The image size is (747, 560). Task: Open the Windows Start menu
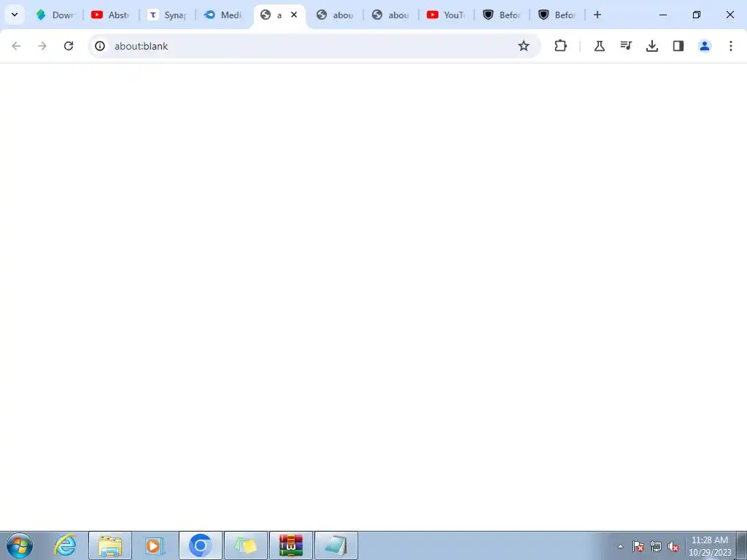[20, 545]
